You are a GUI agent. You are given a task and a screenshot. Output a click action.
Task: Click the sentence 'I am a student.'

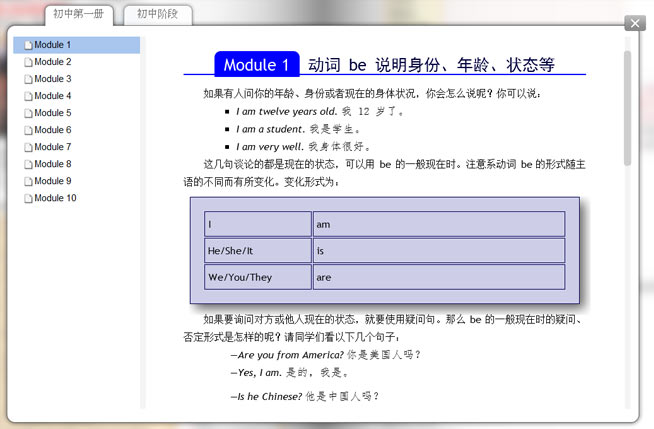(x=270, y=129)
